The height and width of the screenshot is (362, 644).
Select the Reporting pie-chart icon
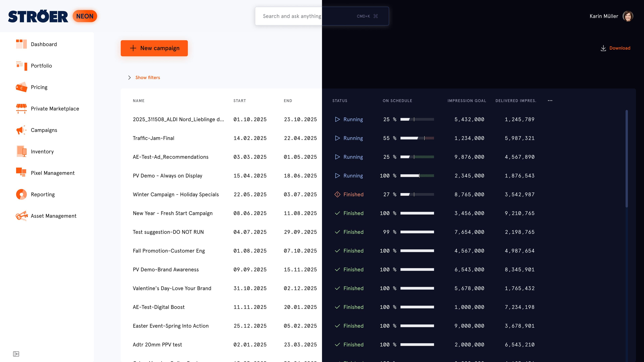[21, 194]
